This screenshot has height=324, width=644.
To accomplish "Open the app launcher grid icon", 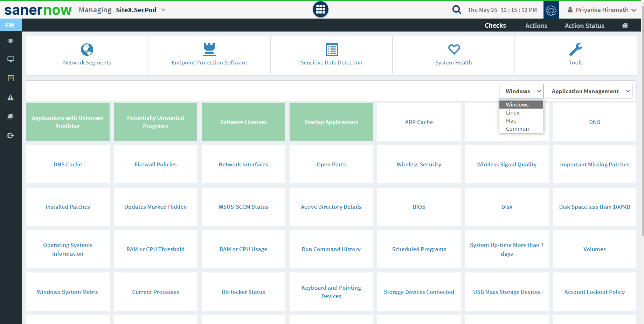I will coord(320,9).
